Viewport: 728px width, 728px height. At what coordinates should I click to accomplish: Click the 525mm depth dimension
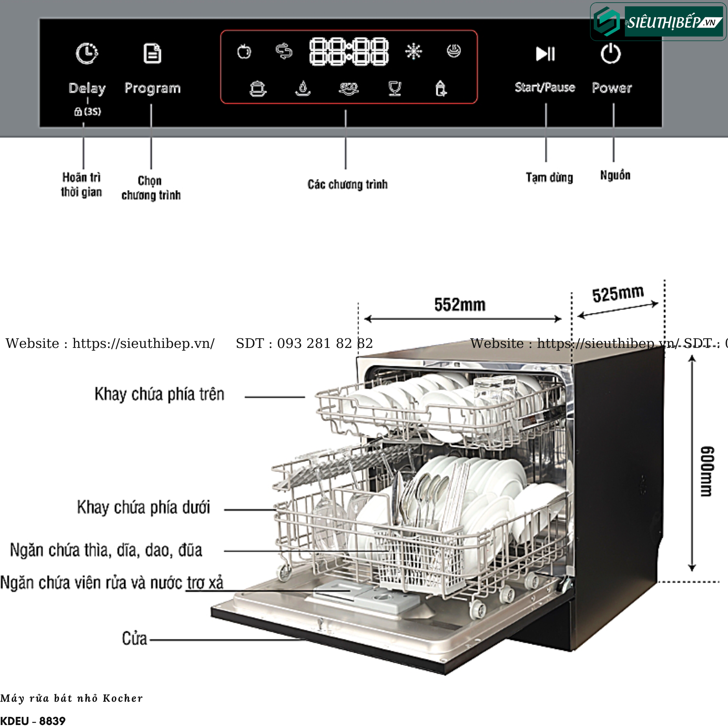point(617,294)
